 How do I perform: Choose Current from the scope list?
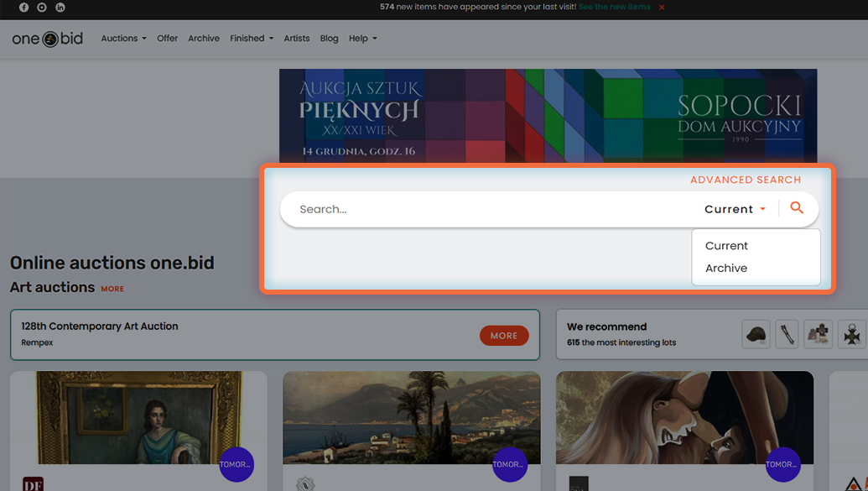tap(726, 245)
